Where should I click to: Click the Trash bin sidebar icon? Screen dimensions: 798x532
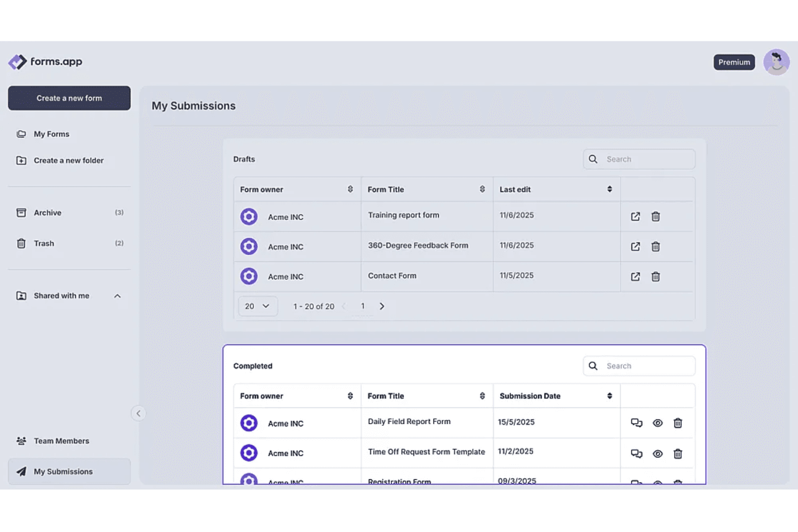pos(21,244)
